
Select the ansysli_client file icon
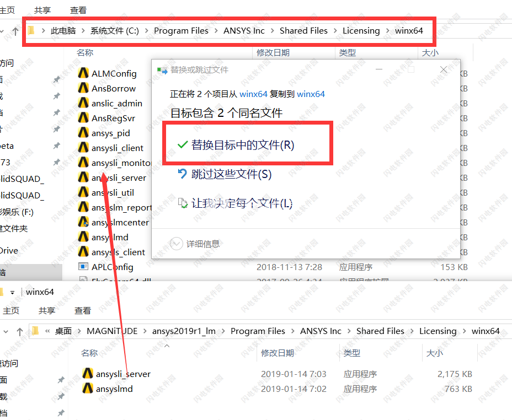click(x=83, y=148)
